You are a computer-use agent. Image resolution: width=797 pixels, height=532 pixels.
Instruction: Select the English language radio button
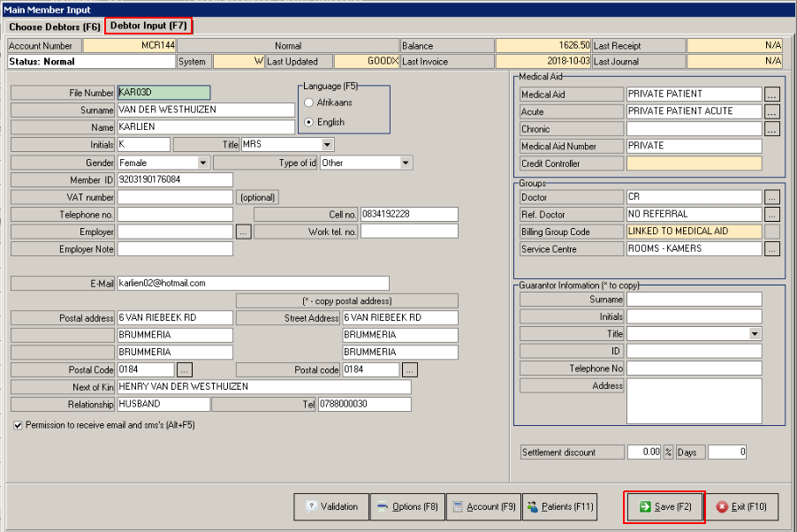coord(308,122)
